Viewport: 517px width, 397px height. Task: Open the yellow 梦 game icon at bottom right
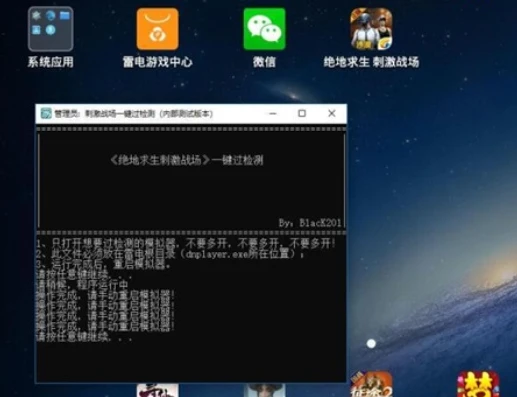point(478,384)
